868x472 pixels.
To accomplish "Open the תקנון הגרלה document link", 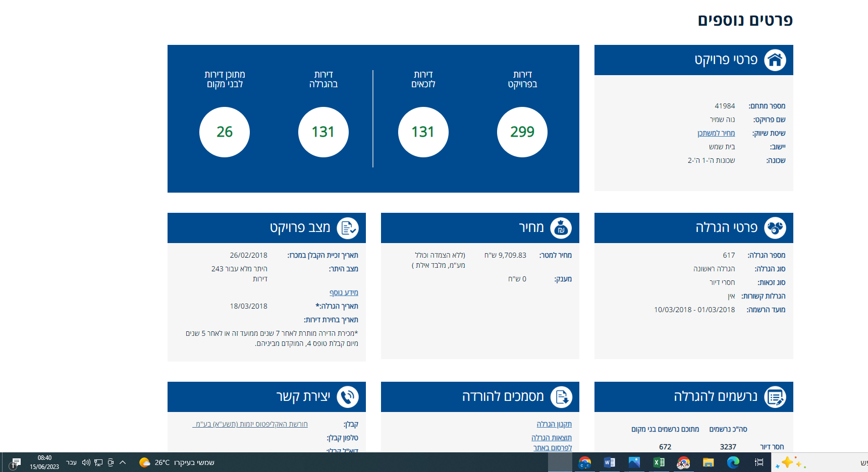I will click(x=554, y=424).
